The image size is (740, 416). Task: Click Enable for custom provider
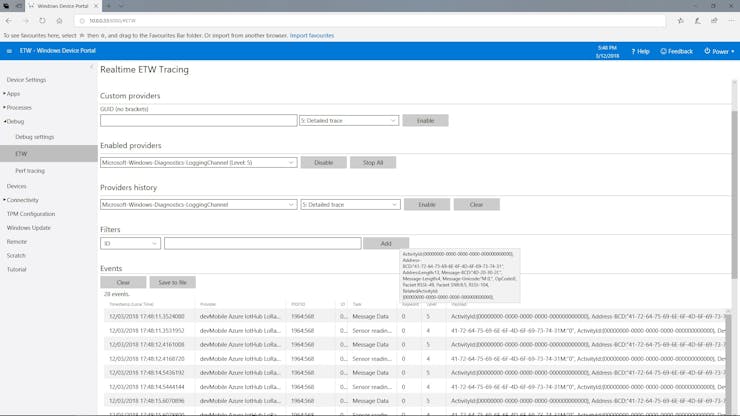(425, 120)
